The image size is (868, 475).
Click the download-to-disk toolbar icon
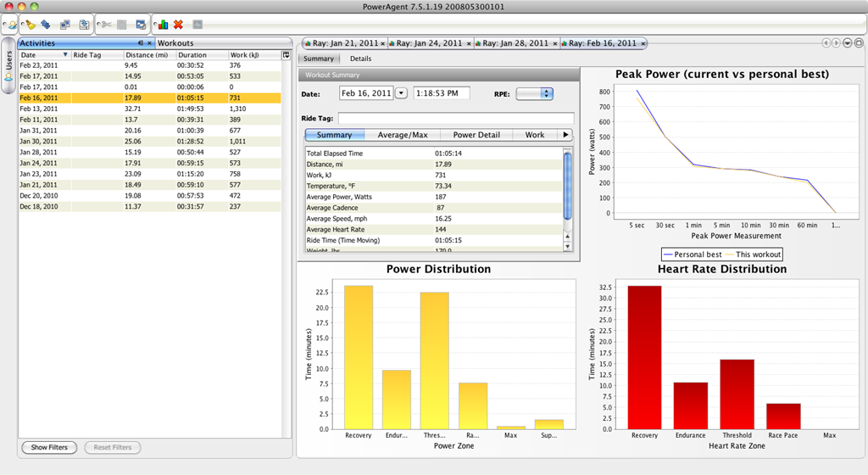tap(84, 25)
